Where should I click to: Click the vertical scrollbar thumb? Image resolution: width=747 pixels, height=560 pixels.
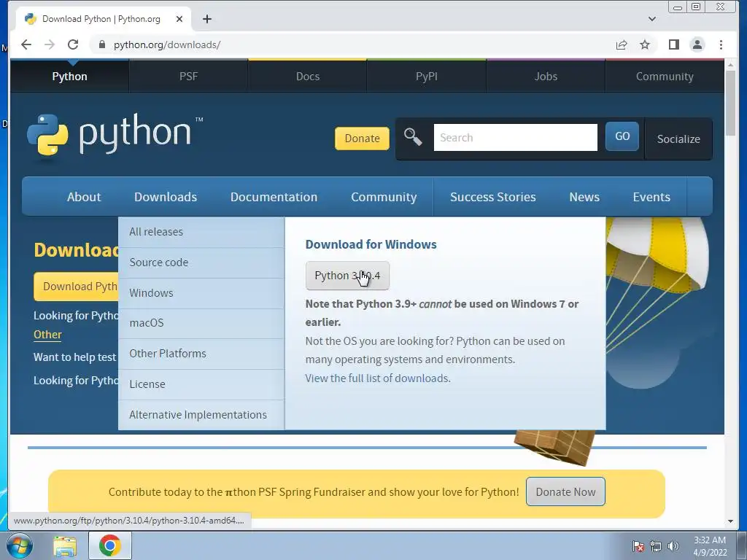(x=730, y=104)
